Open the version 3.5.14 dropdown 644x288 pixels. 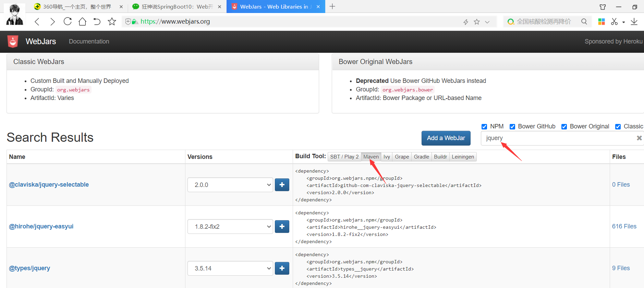coord(230,268)
